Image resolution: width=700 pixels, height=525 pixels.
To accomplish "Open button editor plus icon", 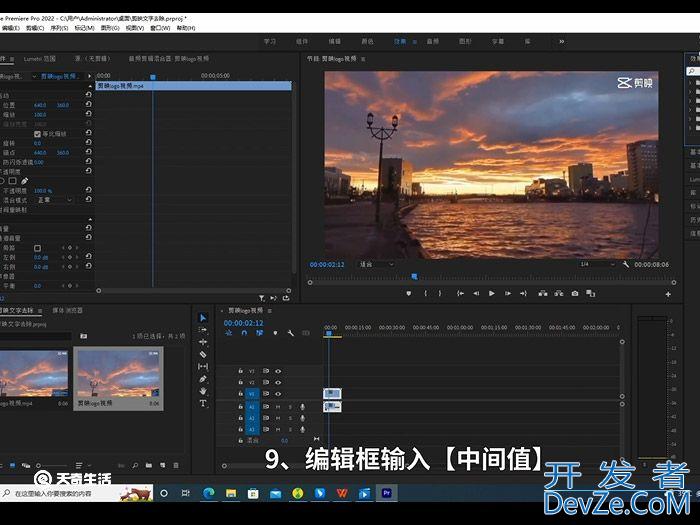I will 668,294.
